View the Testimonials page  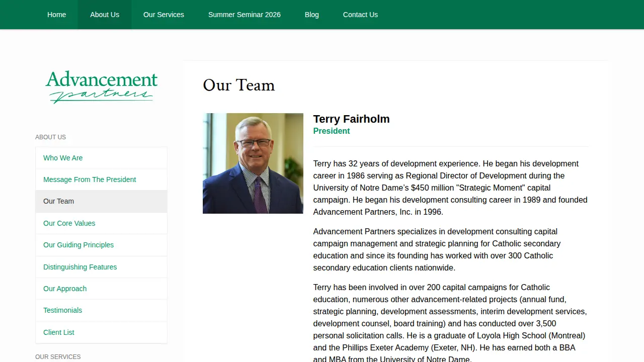click(101, 310)
